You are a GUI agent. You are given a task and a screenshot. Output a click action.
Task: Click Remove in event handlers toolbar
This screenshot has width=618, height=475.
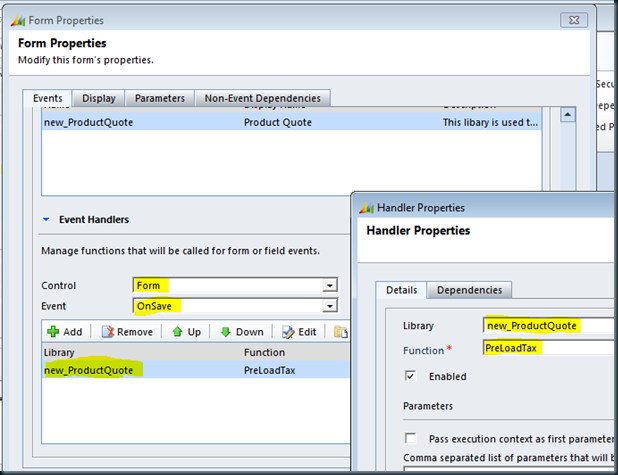pos(126,332)
